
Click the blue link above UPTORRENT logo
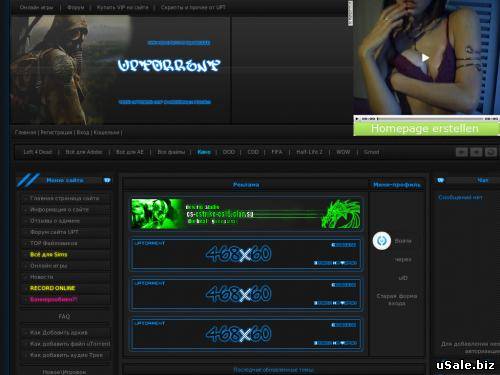click(x=179, y=43)
